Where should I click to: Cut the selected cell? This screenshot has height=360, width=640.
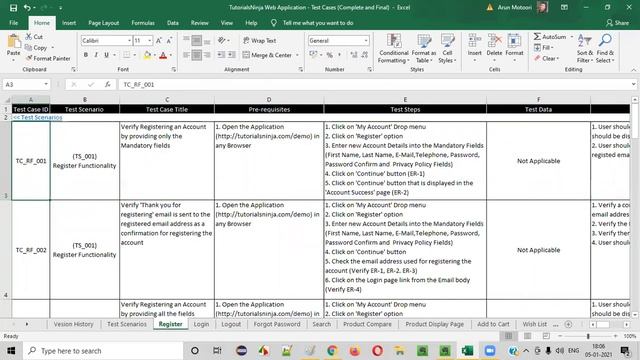[x=34, y=37]
